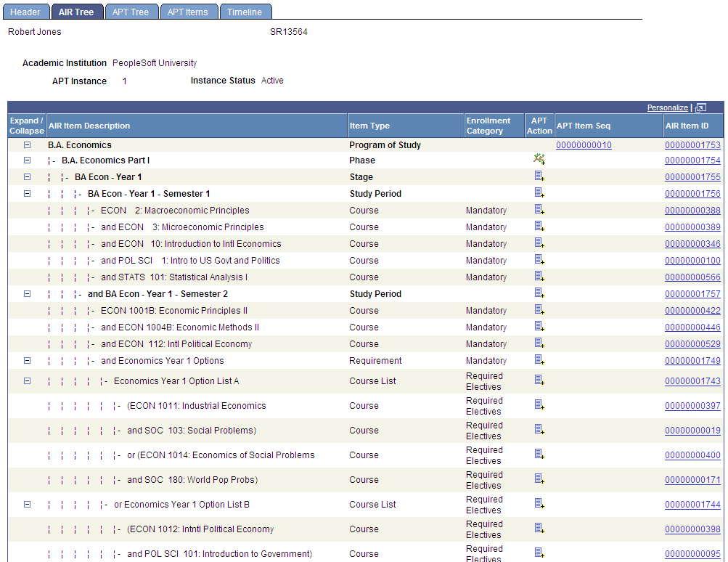The height and width of the screenshot is (562, 728).
Task: Collapse Economics Year 1 Option List A
Action: [26, 380]
